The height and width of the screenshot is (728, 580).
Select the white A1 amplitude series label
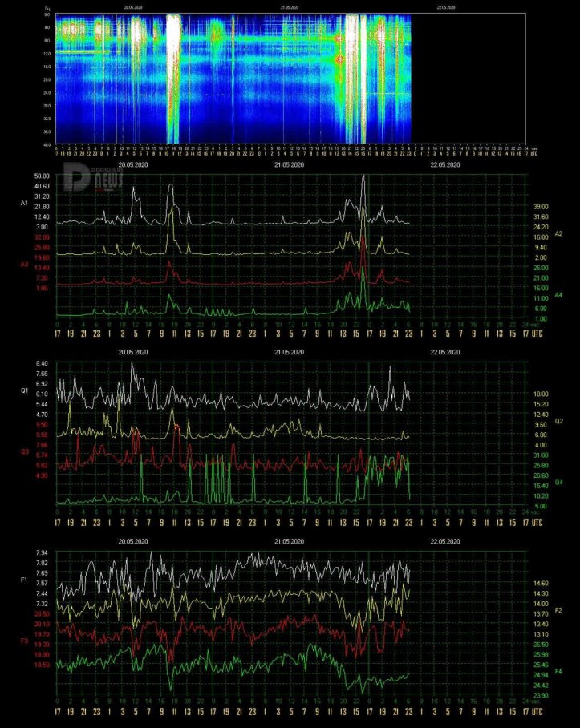tap(24, 204)
